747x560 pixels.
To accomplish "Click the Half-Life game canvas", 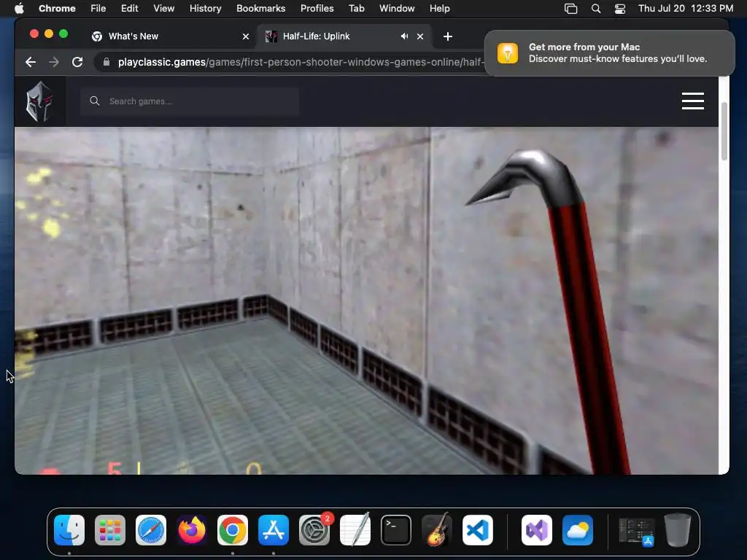I will coord(366,300).
